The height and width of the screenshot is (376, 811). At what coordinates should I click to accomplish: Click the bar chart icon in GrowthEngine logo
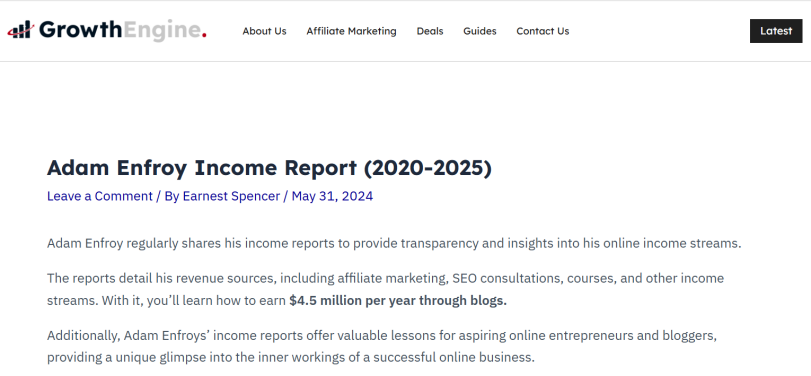tap(21, 29)
